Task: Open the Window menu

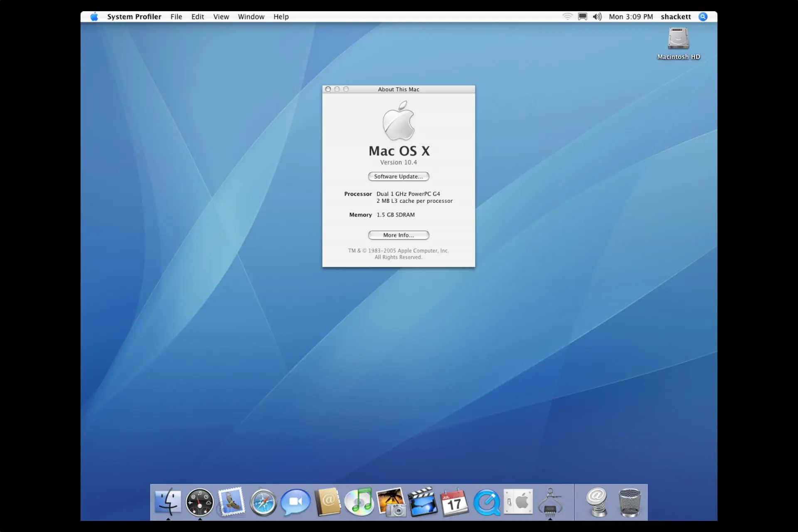Action: tap(251, 17)
